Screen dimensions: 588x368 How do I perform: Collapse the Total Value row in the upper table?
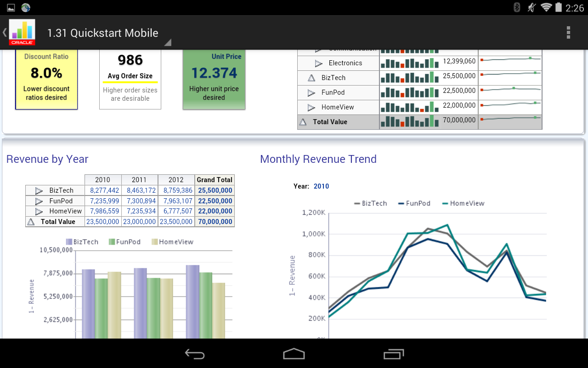click(x=303, y=122)
